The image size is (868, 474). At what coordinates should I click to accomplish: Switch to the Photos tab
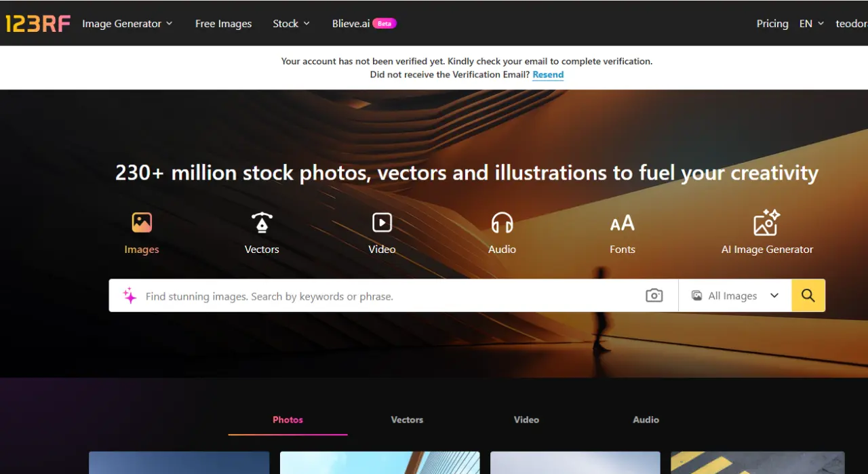pyautogui.click(x=288, y=420)
